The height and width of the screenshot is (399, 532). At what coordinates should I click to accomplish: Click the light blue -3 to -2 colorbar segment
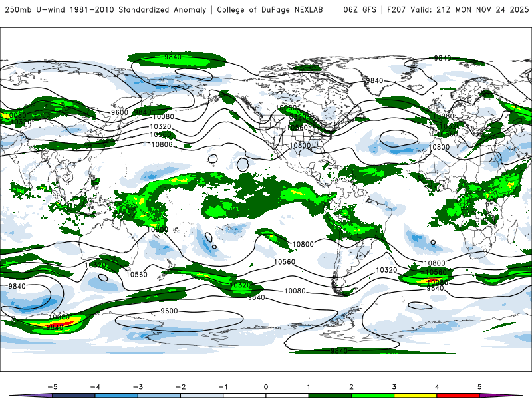tap(159, 396)
